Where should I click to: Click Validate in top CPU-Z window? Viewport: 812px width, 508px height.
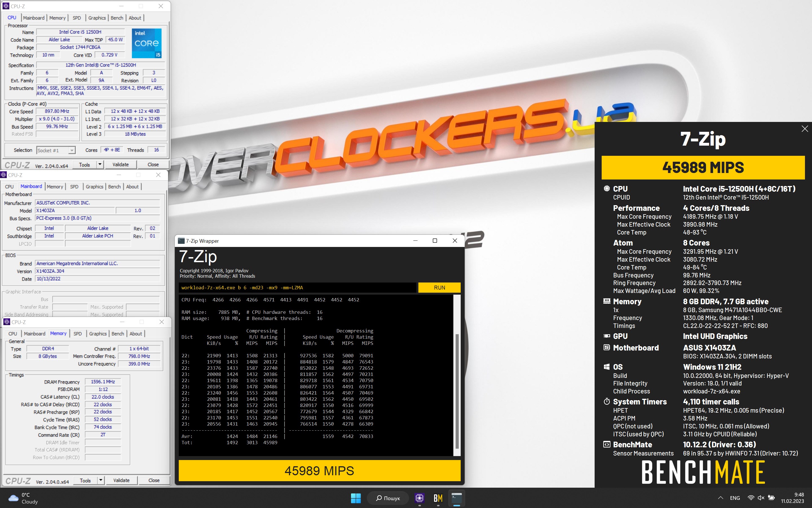(120, 165)
